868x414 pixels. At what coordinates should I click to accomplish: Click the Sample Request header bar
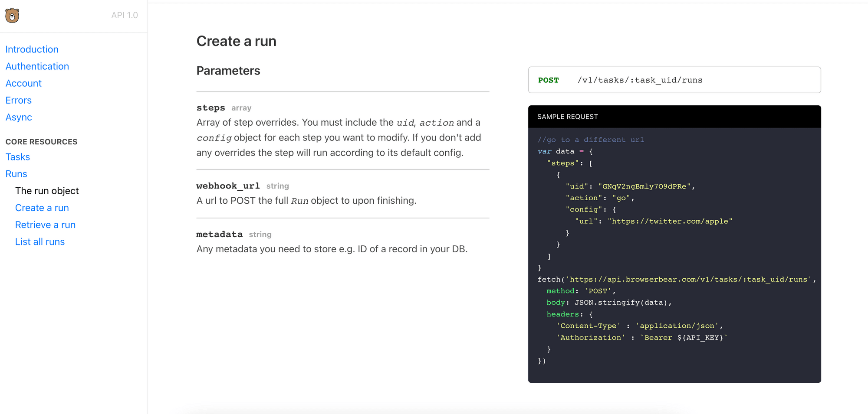click(674, 117)
